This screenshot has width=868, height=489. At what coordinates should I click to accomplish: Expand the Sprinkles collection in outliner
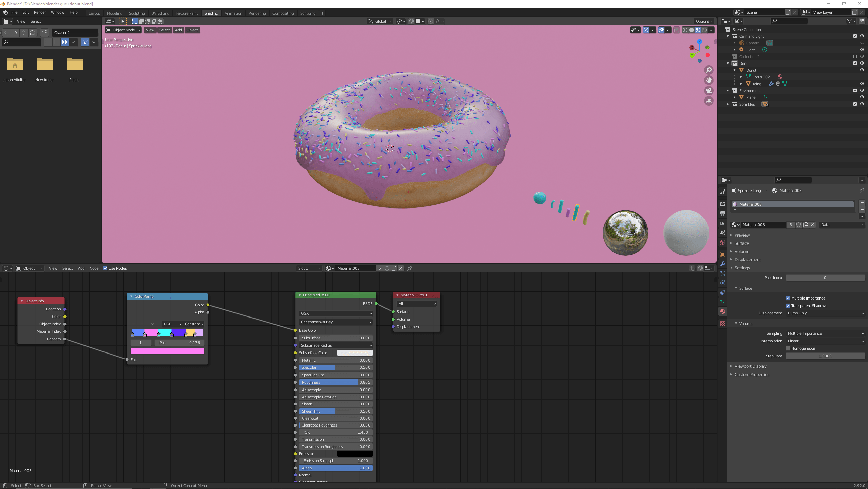(728, 104)
